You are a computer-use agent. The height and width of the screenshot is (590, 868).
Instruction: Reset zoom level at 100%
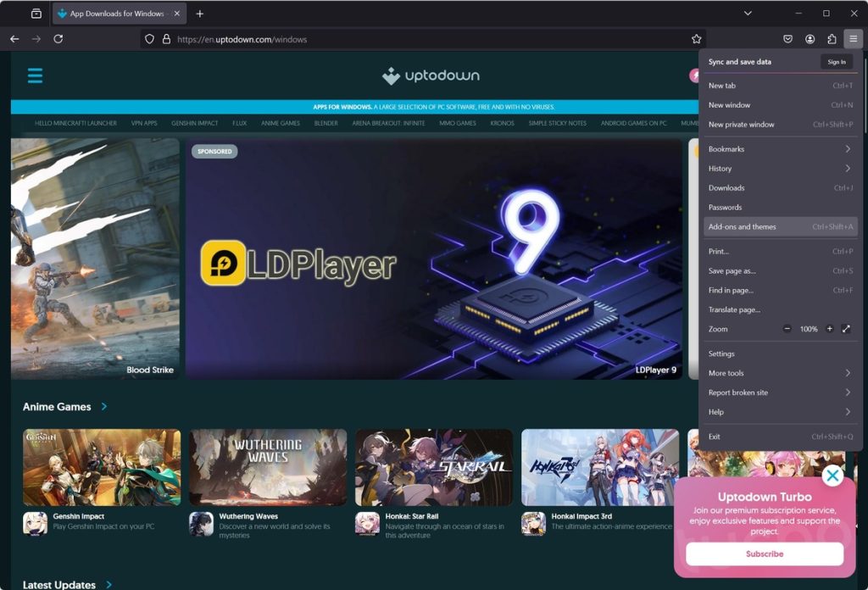coord(808,329)
